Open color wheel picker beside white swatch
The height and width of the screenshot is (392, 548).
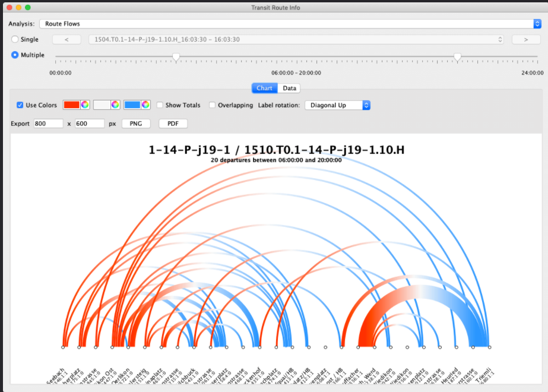point(115,105)
